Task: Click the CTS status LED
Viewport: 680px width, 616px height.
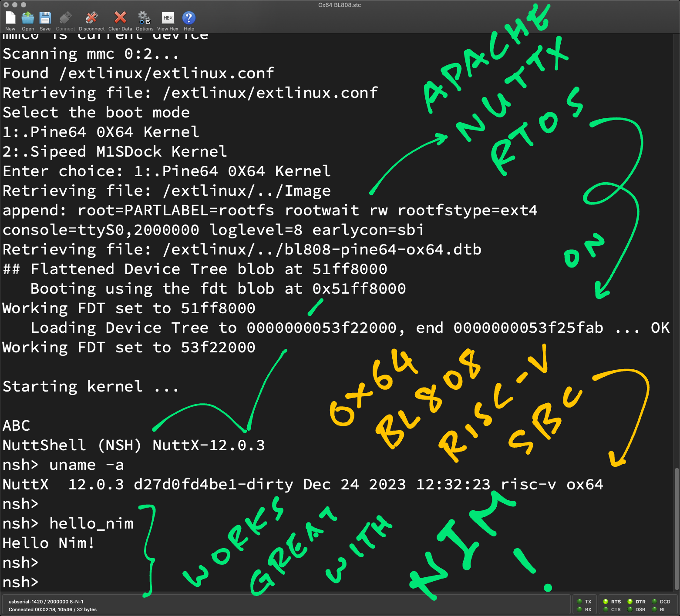Action: pos(606,609)
